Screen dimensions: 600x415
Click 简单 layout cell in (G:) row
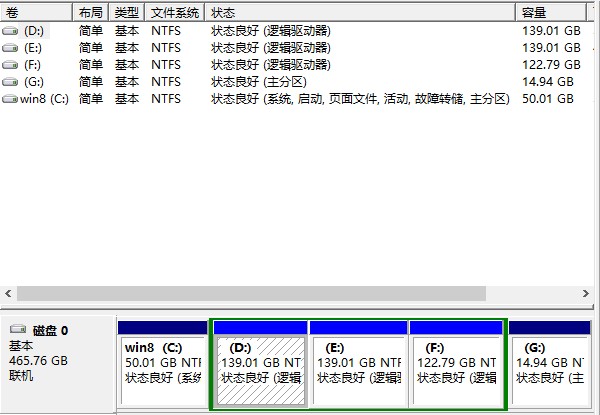(91, 81)
